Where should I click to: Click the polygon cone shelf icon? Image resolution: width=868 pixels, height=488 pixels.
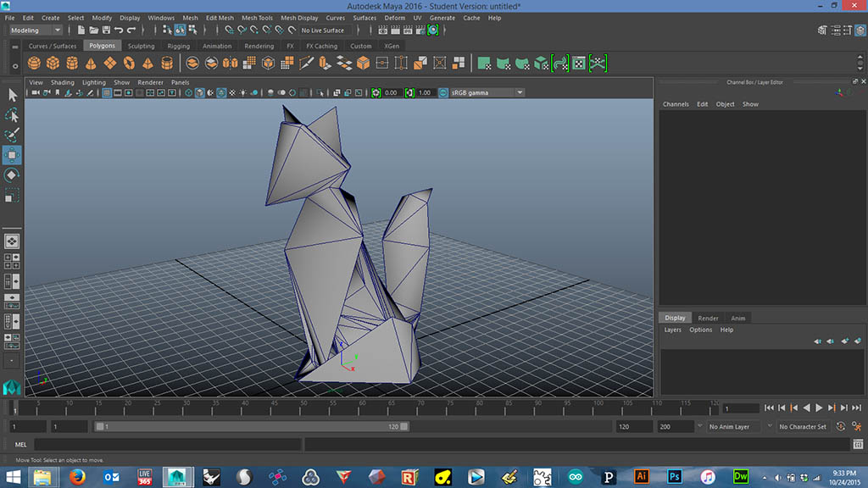point(92,64)
